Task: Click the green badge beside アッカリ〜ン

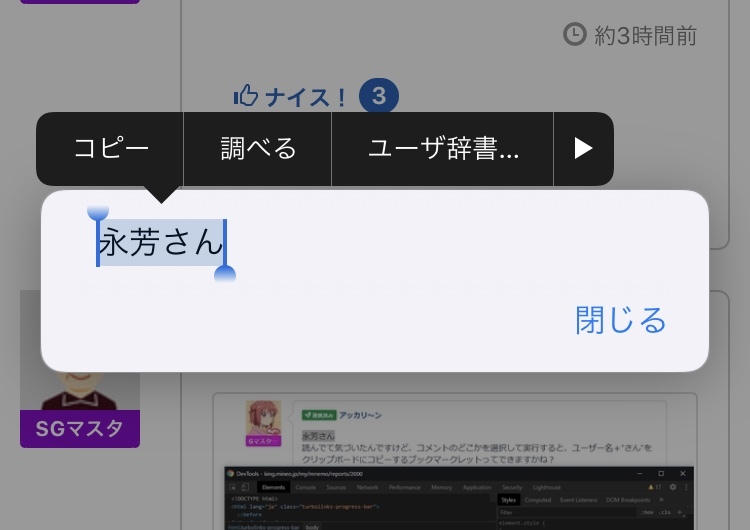Action: click(319, 415)
